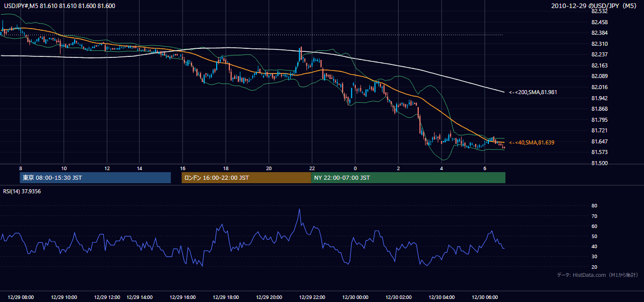Click hour tick 20 on price chart axis

[x=269, y=168]
